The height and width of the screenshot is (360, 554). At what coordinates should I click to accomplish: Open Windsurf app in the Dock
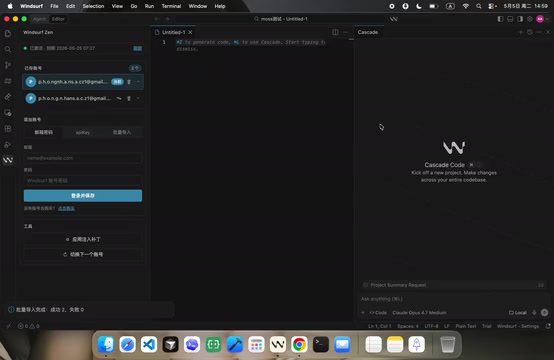point(278,344)
